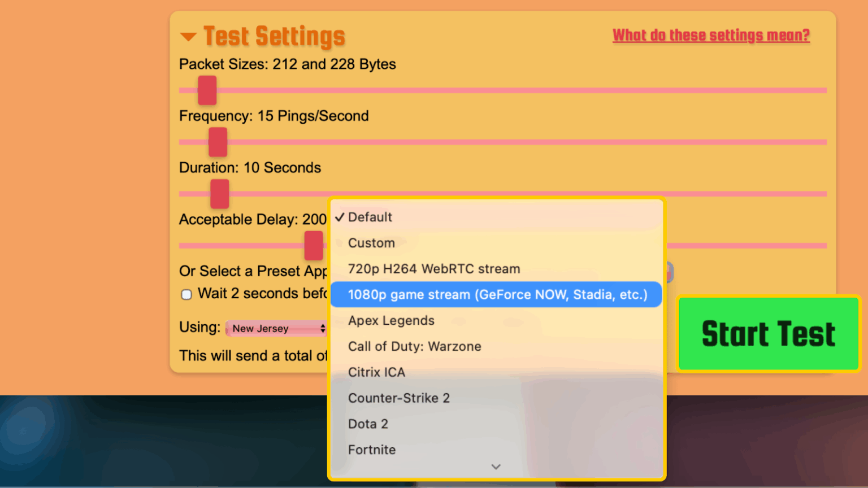Screen dimensions: 868x488
Task: Click the Acceptable Delay slider handle
Action: pos(314,246)
